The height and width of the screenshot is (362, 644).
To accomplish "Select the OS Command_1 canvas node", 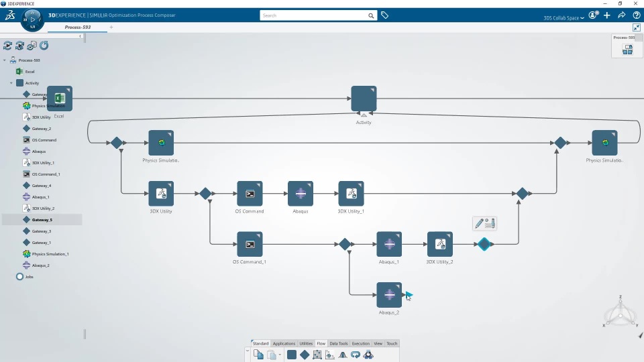I will [x=250, y=244].
